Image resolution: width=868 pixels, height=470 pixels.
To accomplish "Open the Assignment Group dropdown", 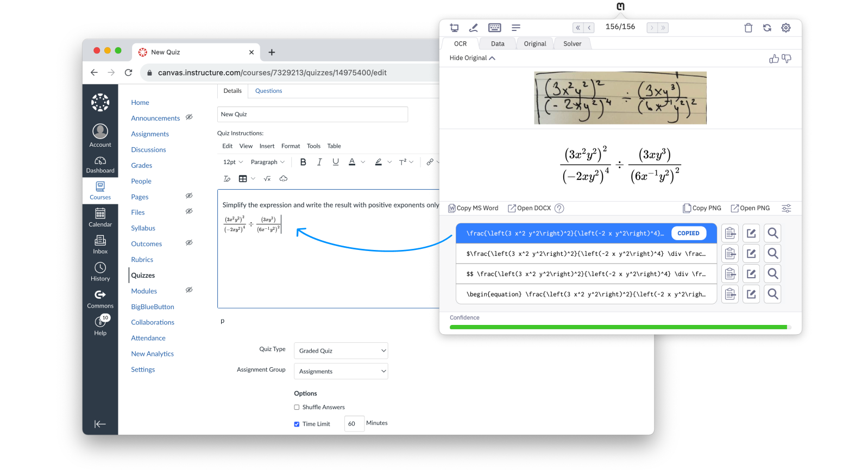I will (341, 371).
